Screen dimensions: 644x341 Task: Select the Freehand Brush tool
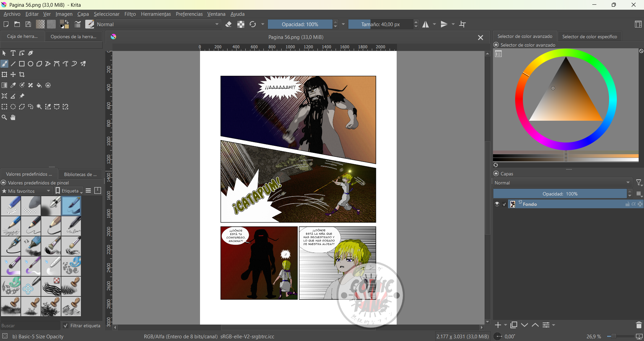(4, 64)
